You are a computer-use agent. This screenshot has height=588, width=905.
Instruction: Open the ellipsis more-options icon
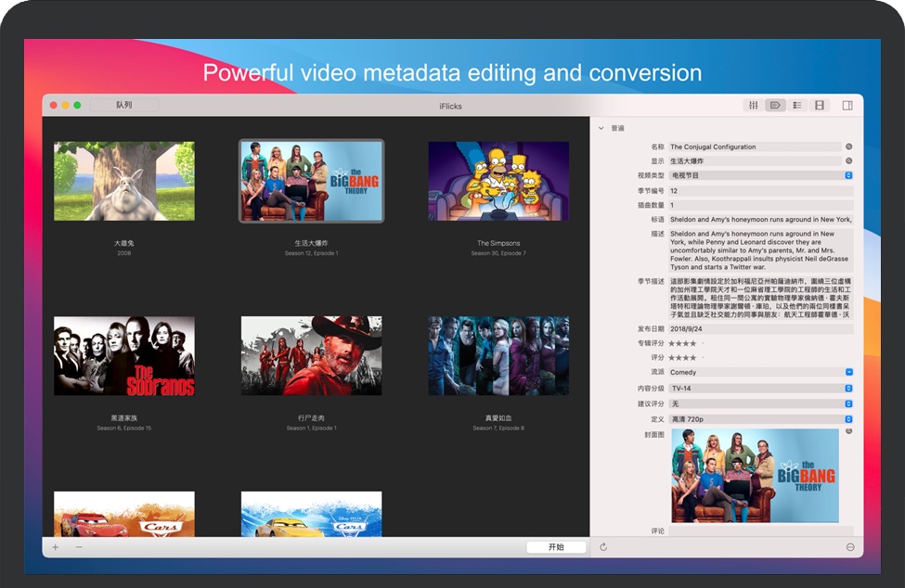(x=850, y=547)
